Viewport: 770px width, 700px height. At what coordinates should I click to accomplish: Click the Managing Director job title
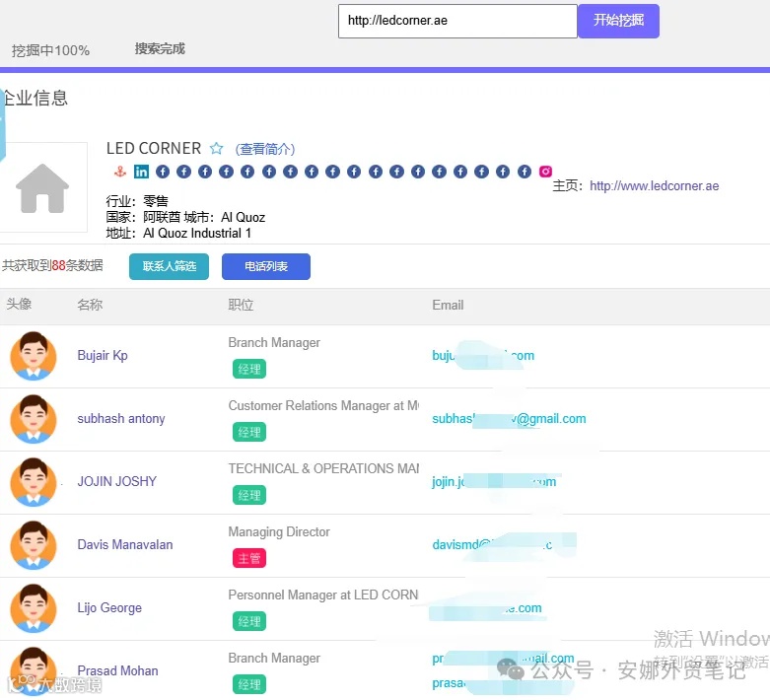(x=279, y=532)
